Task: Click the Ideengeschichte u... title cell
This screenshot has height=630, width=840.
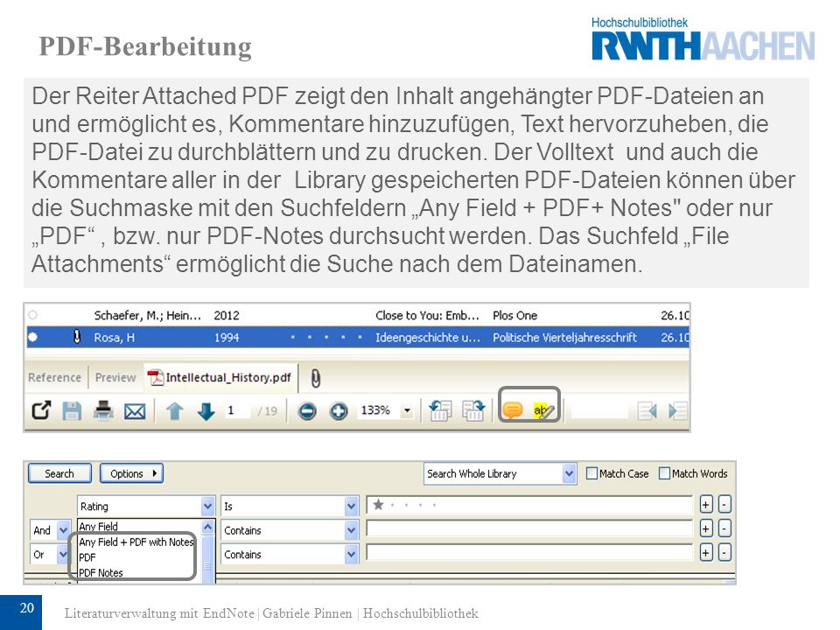Action: [x=428, y=338]
